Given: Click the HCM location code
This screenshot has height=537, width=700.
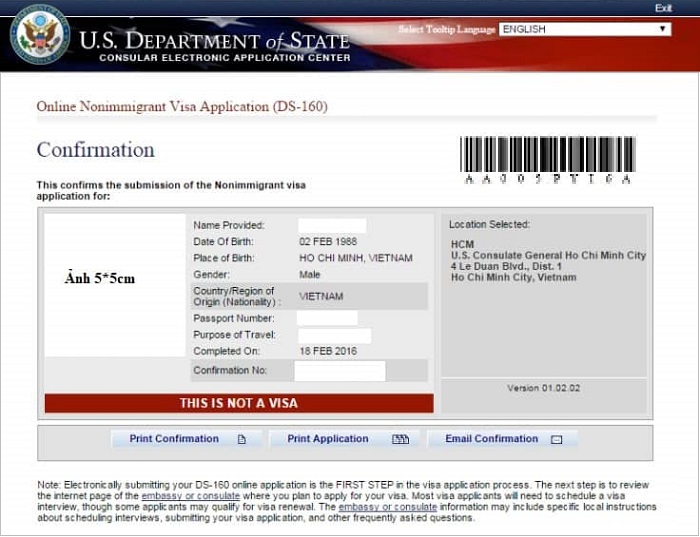Looking at the screenshot, I should pos(462,244).
